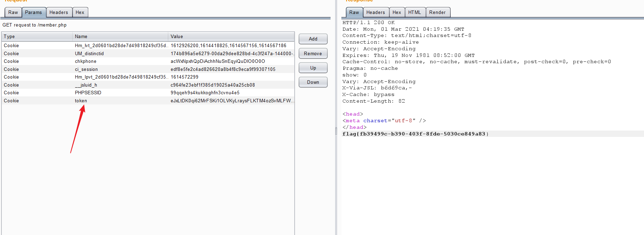Sort parameters by the Type column header
The width and height of the screenshot is (644, 235).
(37, 36)
